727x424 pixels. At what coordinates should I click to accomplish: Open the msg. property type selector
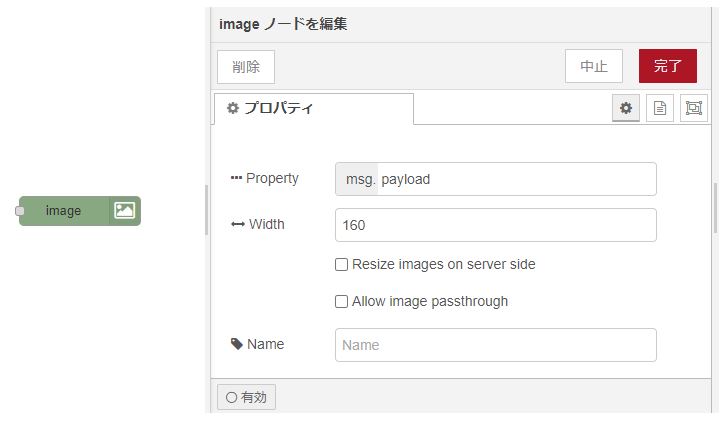click(356, 180)
